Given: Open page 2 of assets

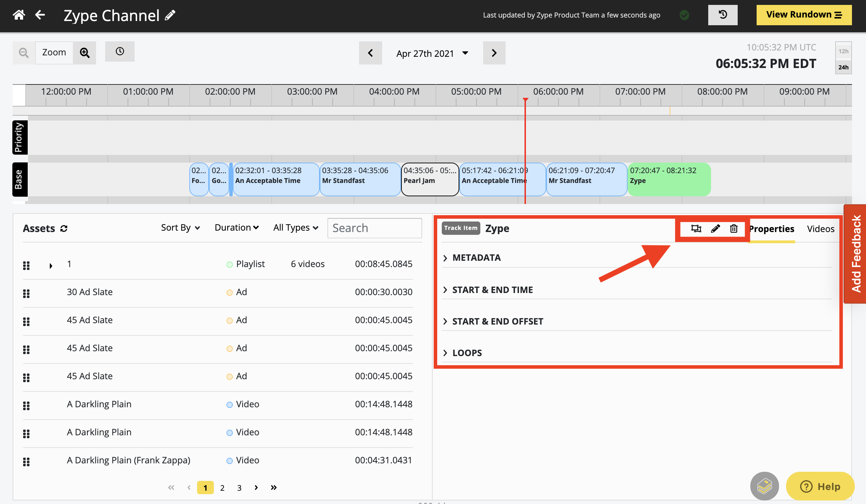Looking at the screenshot, I should (x=222, y=488).
